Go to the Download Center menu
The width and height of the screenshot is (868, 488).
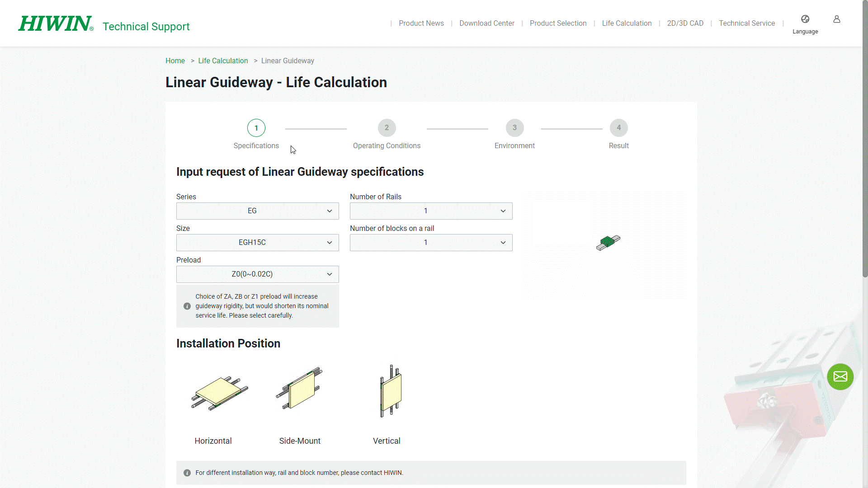[x=486, y=23]
